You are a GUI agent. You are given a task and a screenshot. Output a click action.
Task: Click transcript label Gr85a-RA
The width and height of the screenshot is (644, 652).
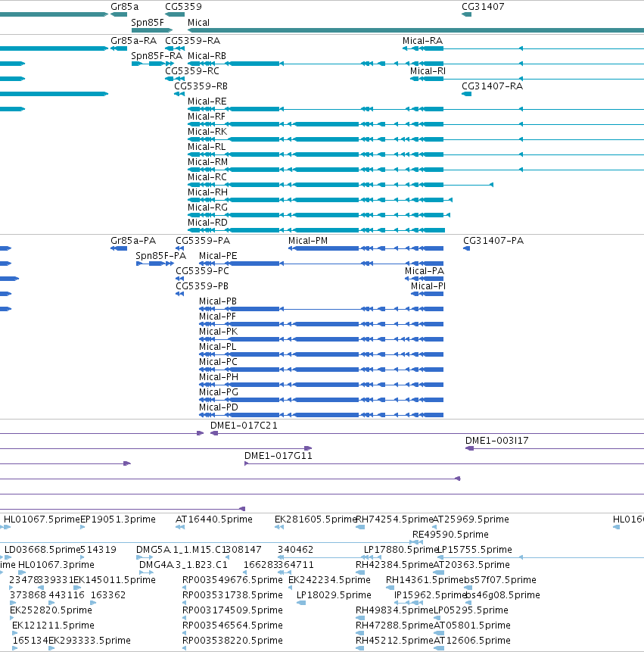pos(133,41)
